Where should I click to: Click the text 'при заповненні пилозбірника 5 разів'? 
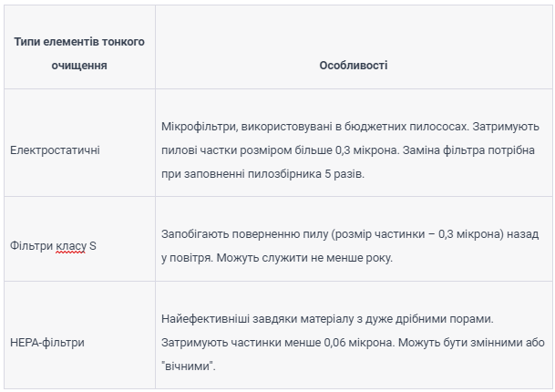(262, 174)
